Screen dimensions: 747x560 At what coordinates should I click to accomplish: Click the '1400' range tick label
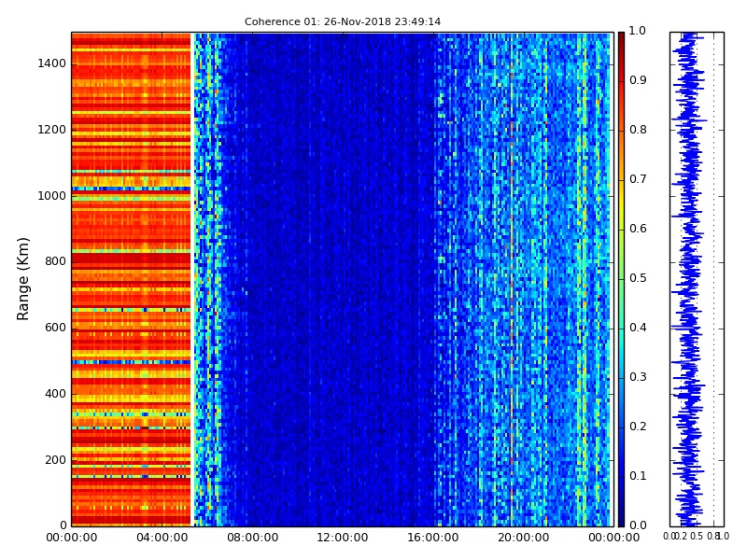point(52,63)
